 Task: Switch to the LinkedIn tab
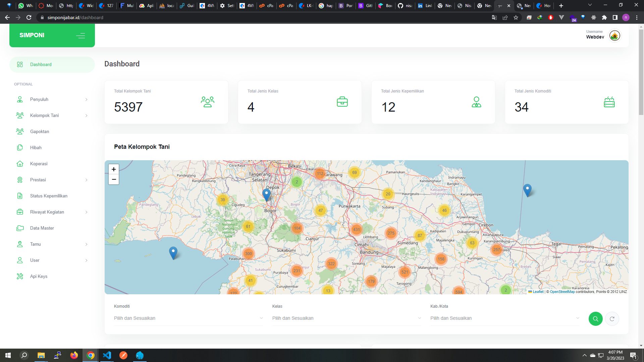[x=424, y=6]
